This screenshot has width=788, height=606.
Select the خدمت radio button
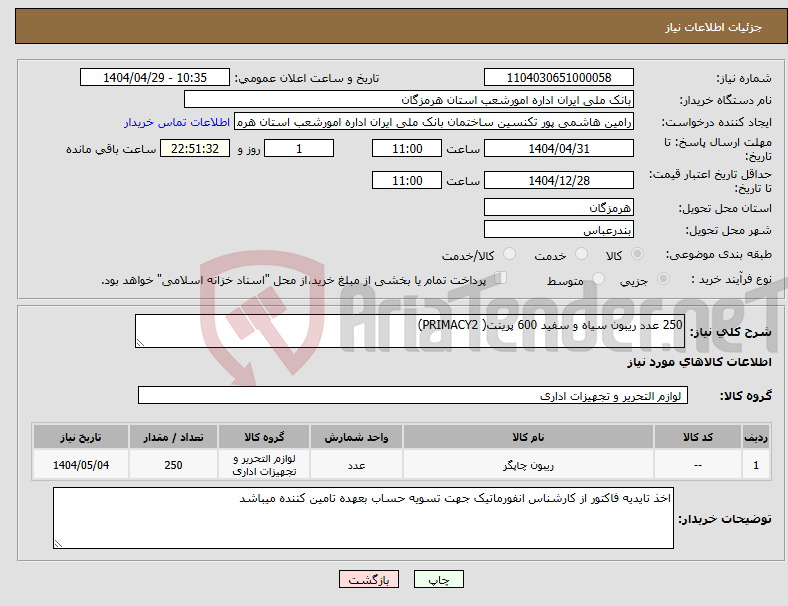point(581,254)
